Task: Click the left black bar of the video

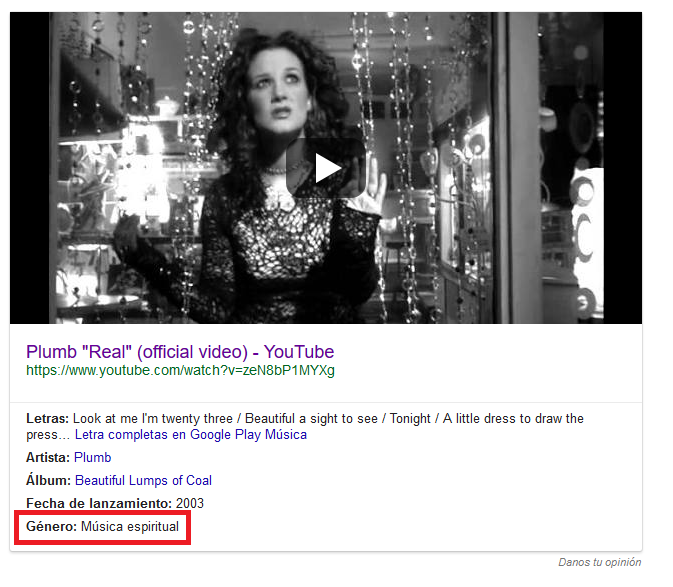Action: (30, 168)
